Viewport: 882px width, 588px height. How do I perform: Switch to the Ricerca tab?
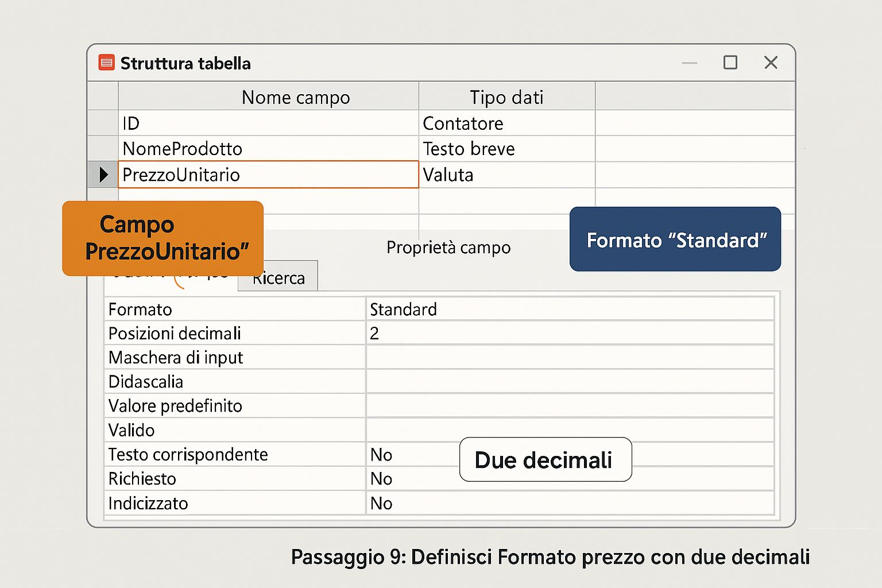coord(278,278)
